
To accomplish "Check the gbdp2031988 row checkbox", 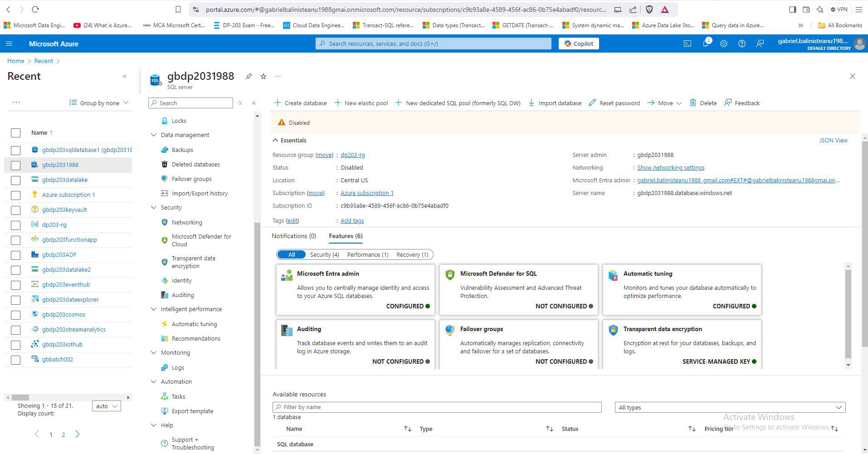I will [15, 165].
